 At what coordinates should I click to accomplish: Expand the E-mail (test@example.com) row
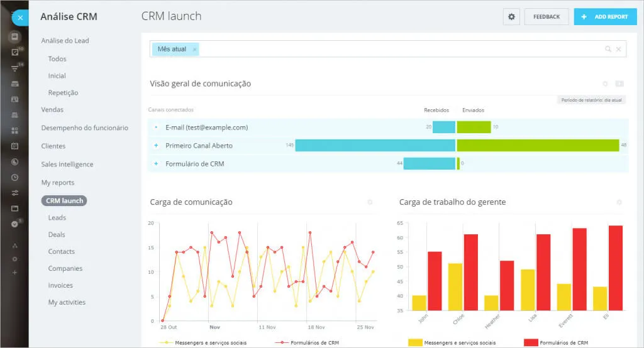pos(156,128)
